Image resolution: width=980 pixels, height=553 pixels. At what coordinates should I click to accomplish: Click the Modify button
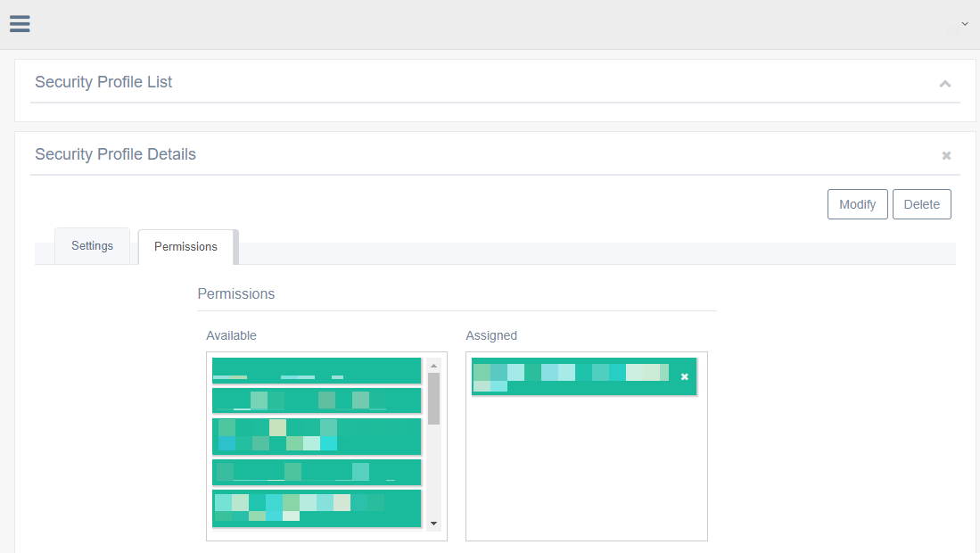click(x=857, y=204)
